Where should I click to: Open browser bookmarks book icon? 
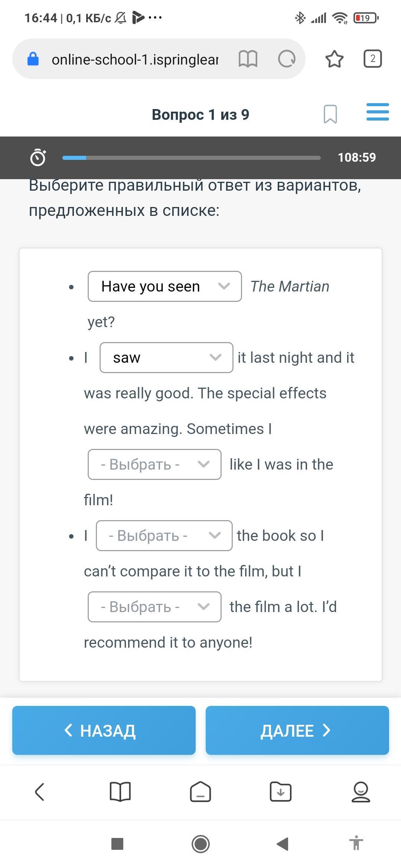(x=120, y=792)
